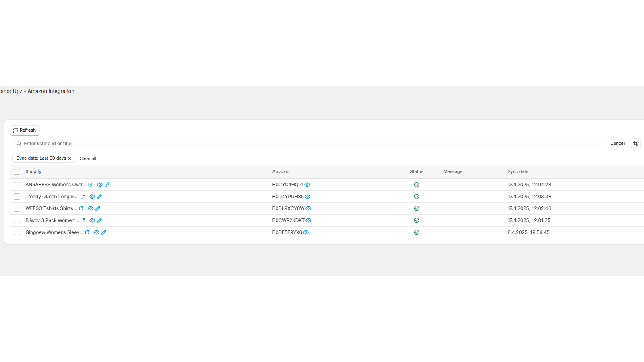
Task: Check the Bliwov 3 Pack row checkbox
Action: 17,220
